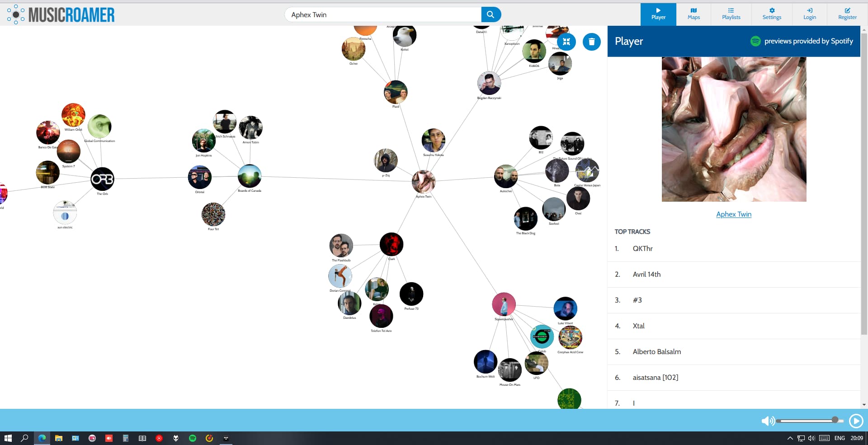Go to the Login page
The height and width of the screenshot is (445, 868).
click(x=810, y=14)
